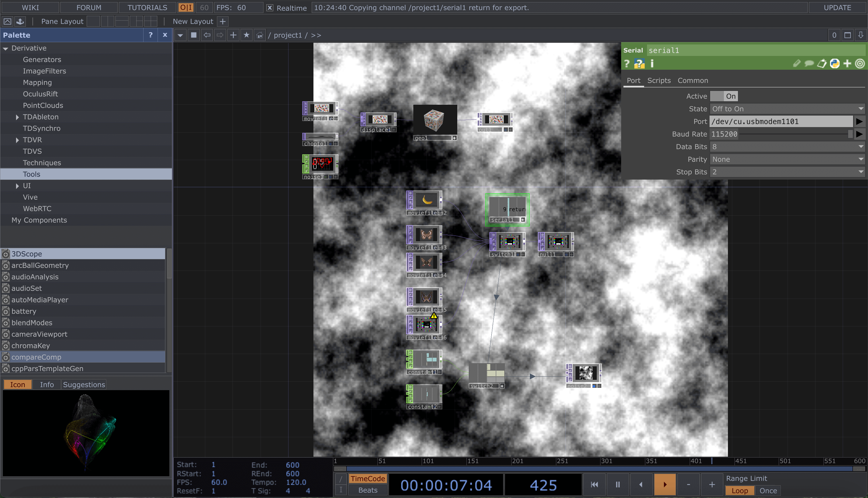This screenshot has height=498, width=868.
Task: Switch to the Scripts parameter tab
Action: coord(659,80)
